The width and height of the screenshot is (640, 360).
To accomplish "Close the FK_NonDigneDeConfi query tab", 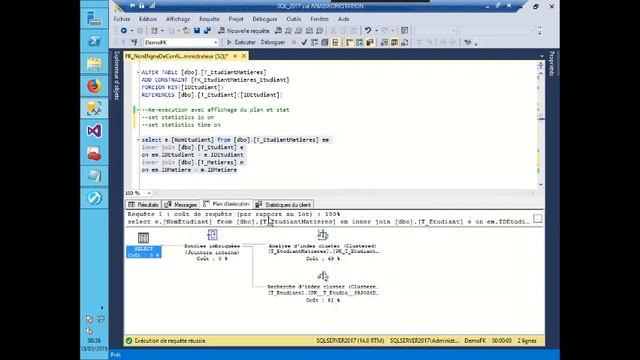I will (x=244, y=56).
